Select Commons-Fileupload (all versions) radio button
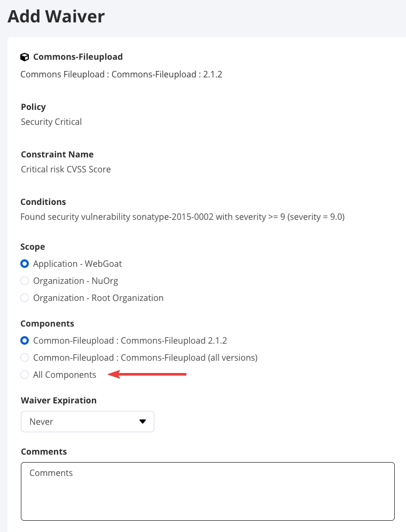 pyautogui.click(x=25, y=358)
